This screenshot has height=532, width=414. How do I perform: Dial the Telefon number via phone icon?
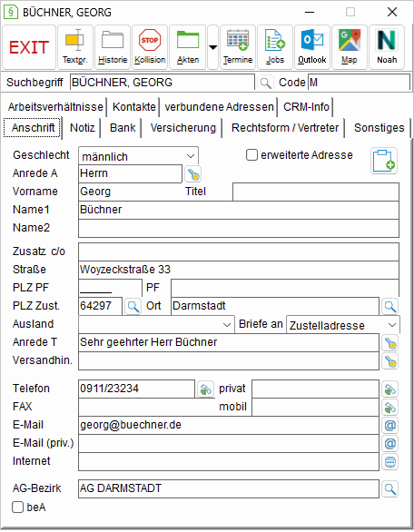[206, 389]
